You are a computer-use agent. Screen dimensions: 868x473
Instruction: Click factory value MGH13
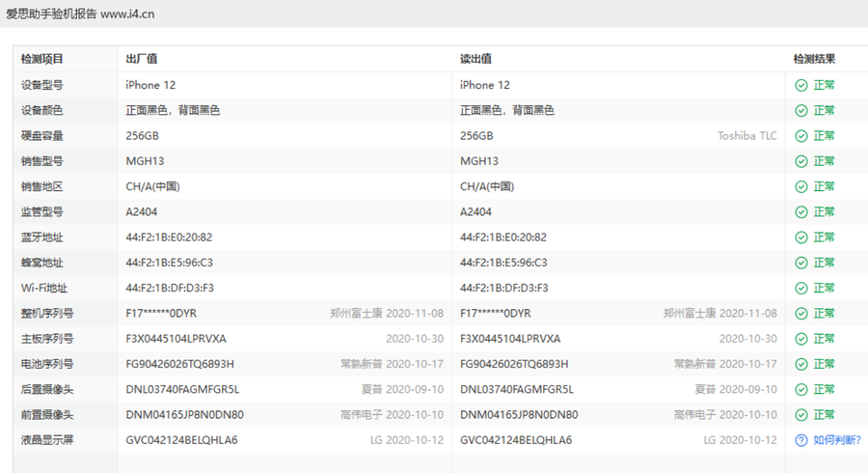[x=145, y=161]
